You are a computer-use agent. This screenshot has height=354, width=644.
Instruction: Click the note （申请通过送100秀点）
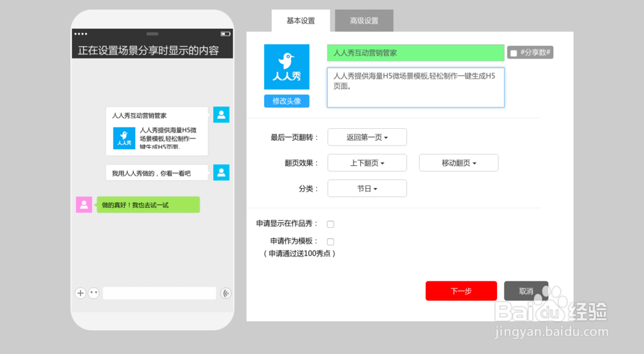pos(299,254)
